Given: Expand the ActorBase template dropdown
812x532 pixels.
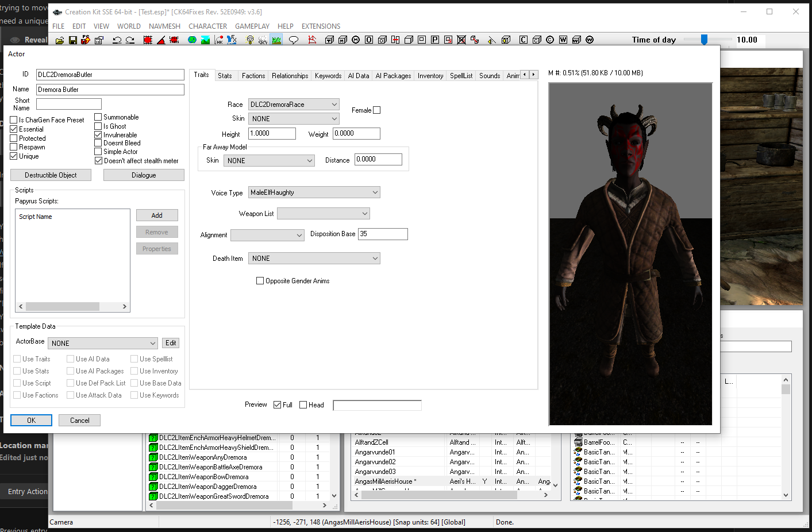Looking at the screenshot, I should pyautogui.click(x=103, y=344).
